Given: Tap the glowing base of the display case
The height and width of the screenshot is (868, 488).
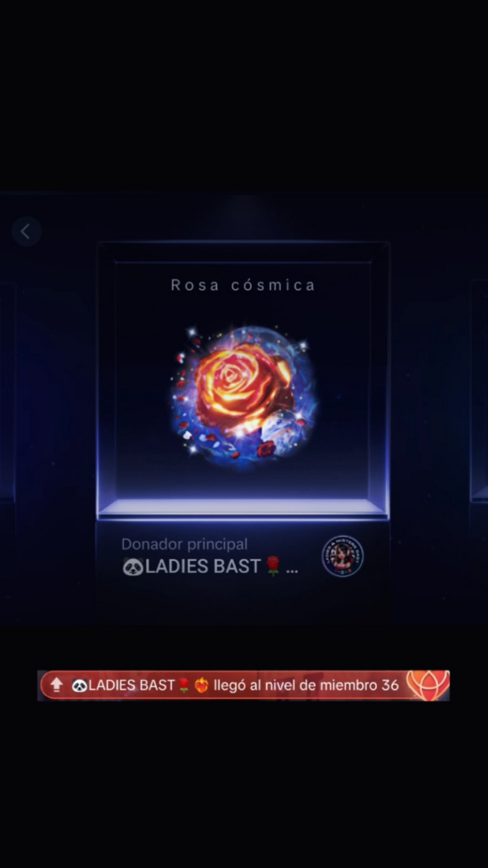Looking at the screenshot, I should coord(242,507).
